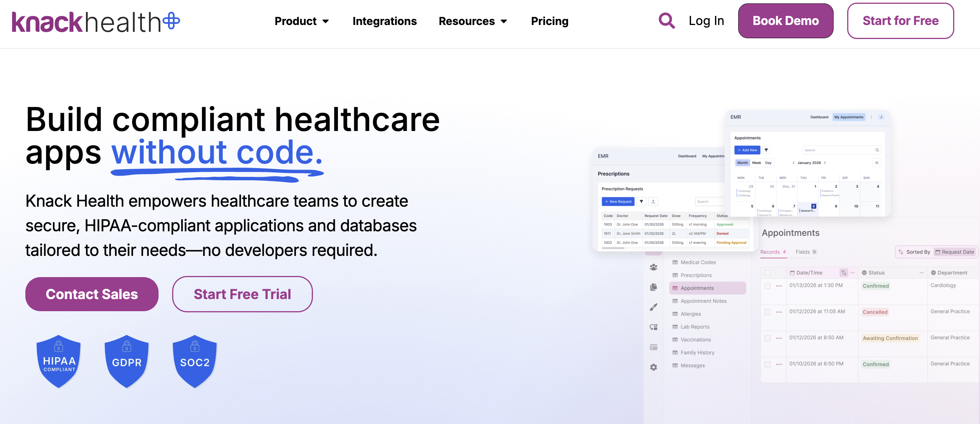Open the Pages icon in the left sidebar
The width and height of the screenshot is (980, 424).
point(653,287)
